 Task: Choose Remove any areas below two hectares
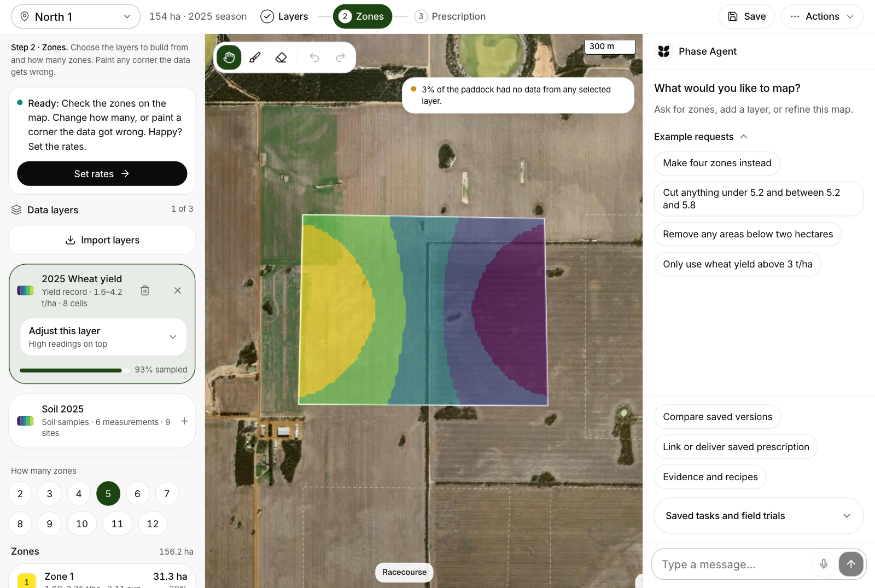tap(748, 234)
